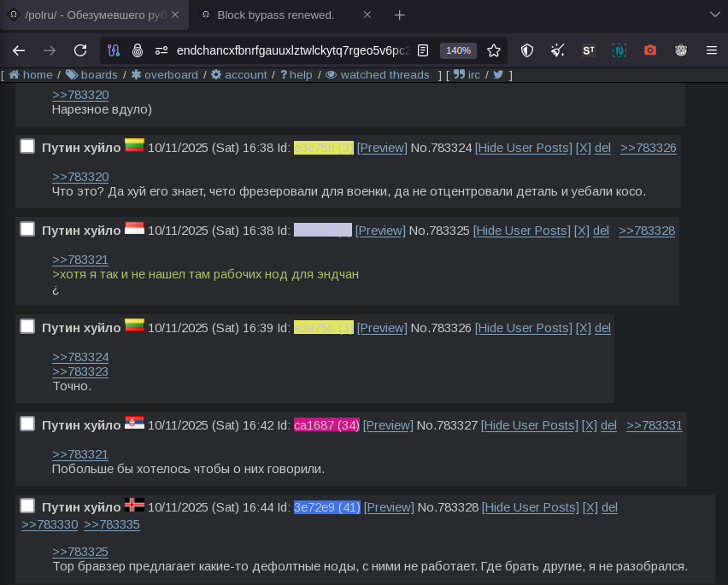Click the Tor onion circuit icon
The height and width of the screenshot is (585, 728).
pyautogui.click(x=138, y=50)
